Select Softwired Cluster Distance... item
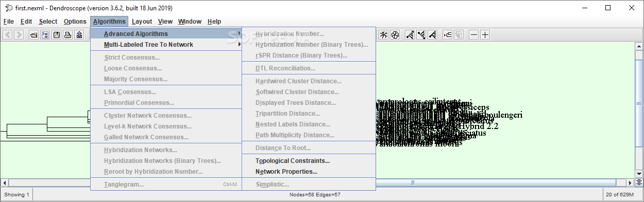644x202 pixels. 309,92
